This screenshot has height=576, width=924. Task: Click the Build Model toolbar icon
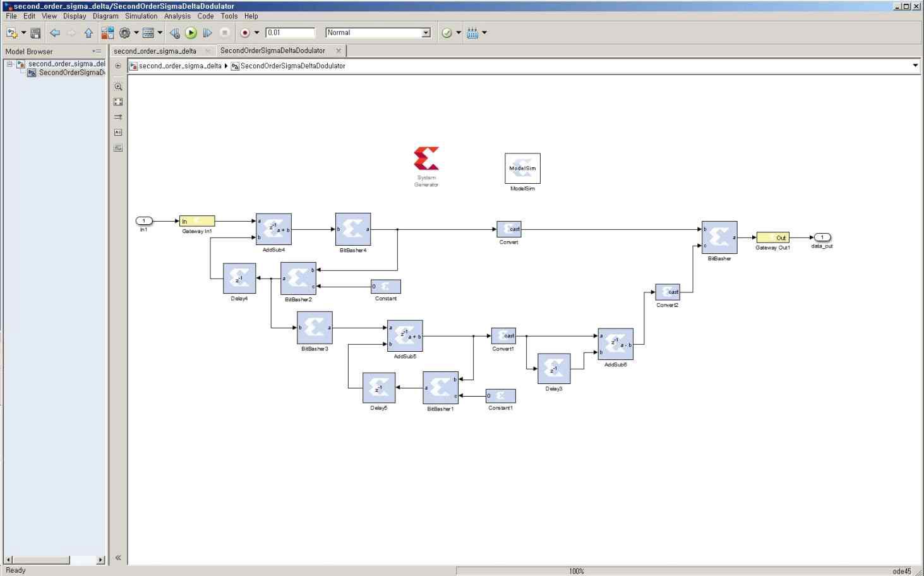coord(472,33)
